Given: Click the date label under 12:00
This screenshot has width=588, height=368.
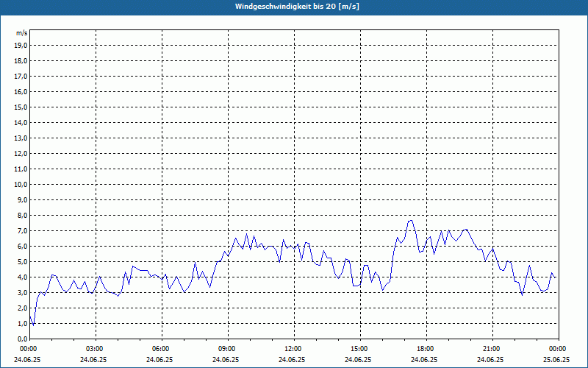Looking at the screenshot, I should click(x=292, y=359).
